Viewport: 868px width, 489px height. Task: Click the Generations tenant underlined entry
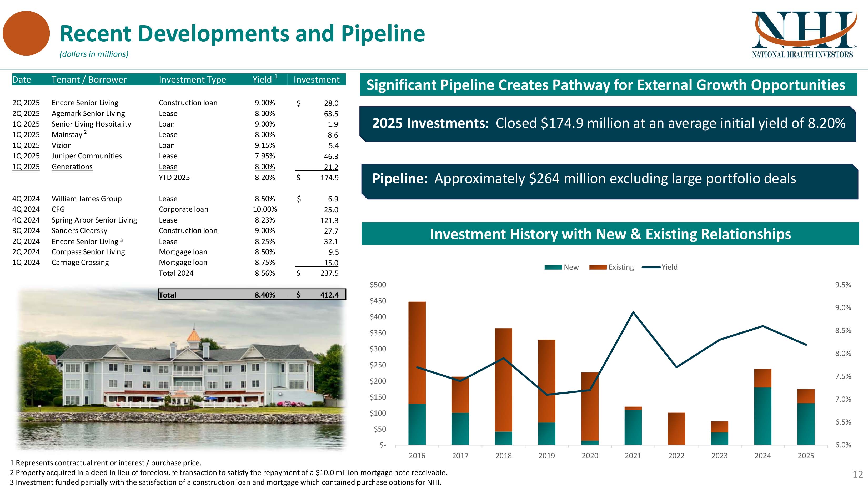[x=72, y=167]
